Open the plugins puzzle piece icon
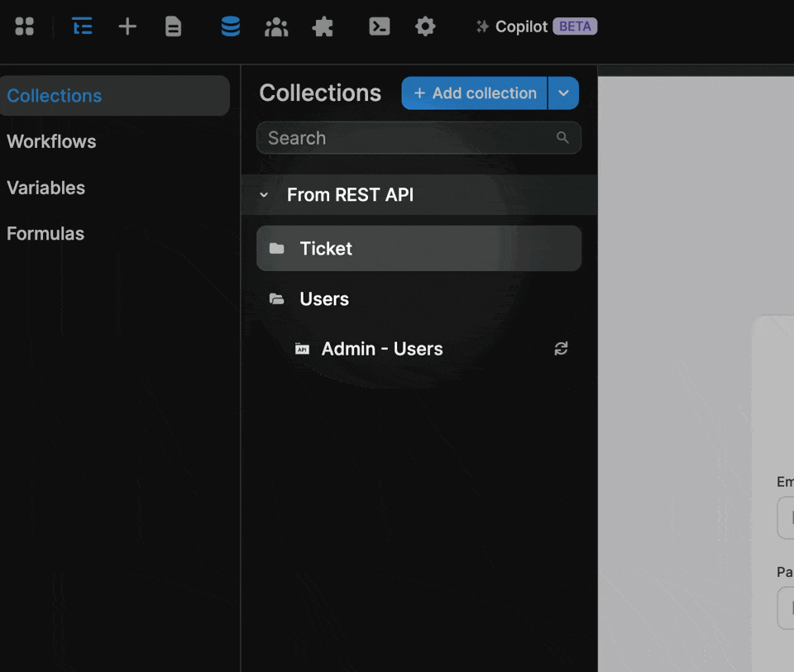Screen dimensions: 794x672 pos(323,26)
